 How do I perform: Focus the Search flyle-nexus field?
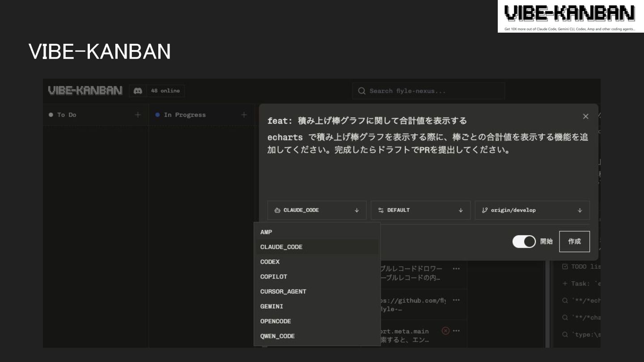tap(428, 91)
